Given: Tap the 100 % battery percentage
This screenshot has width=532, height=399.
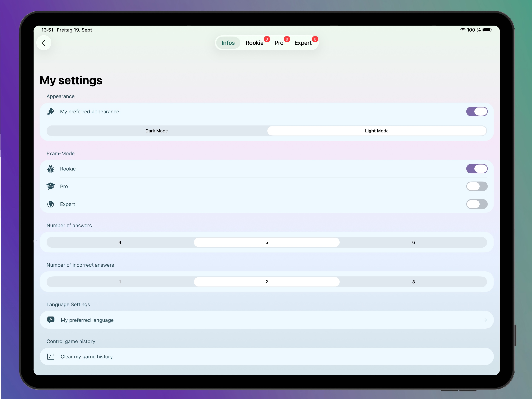Looking at the screenshot, I should pyautogui.click(x=474, y=30).
